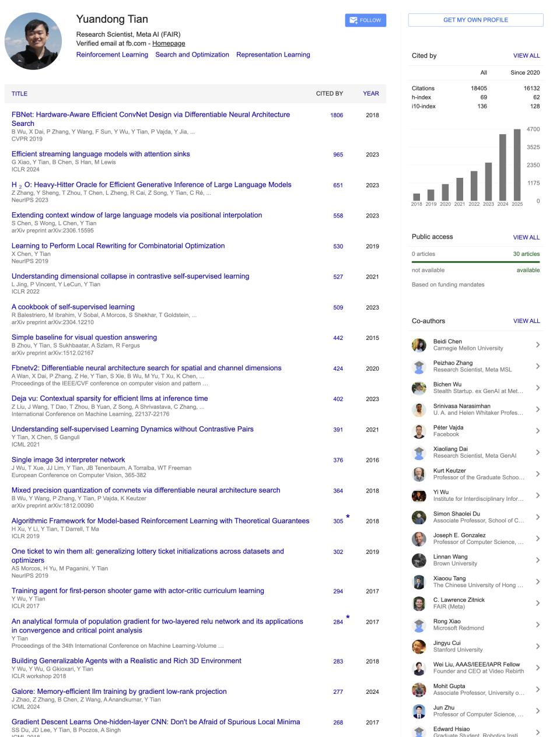Expand Bichen Wu co-author chevron
This screenshot has height=737, width=560.
[537, 388]
